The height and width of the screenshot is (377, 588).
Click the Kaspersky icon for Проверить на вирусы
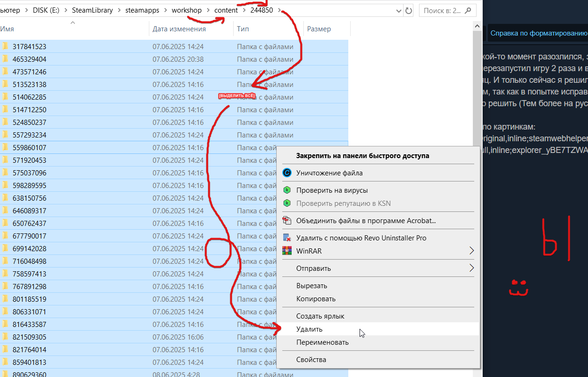coord(287,190)
